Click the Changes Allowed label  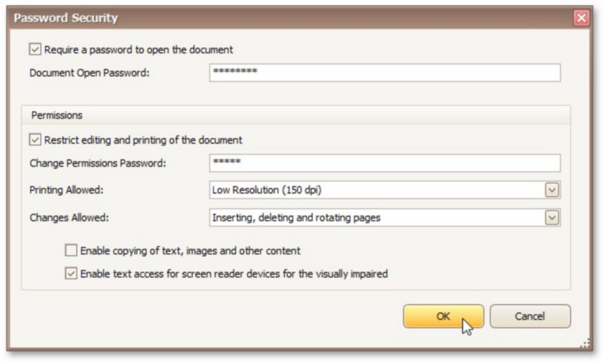point(69,218)
